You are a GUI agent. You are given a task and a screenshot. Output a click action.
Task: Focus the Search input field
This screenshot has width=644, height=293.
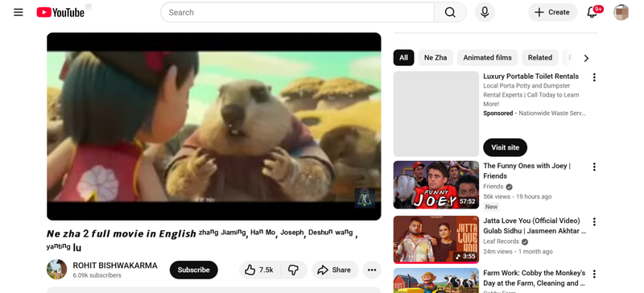coord(297,12)
